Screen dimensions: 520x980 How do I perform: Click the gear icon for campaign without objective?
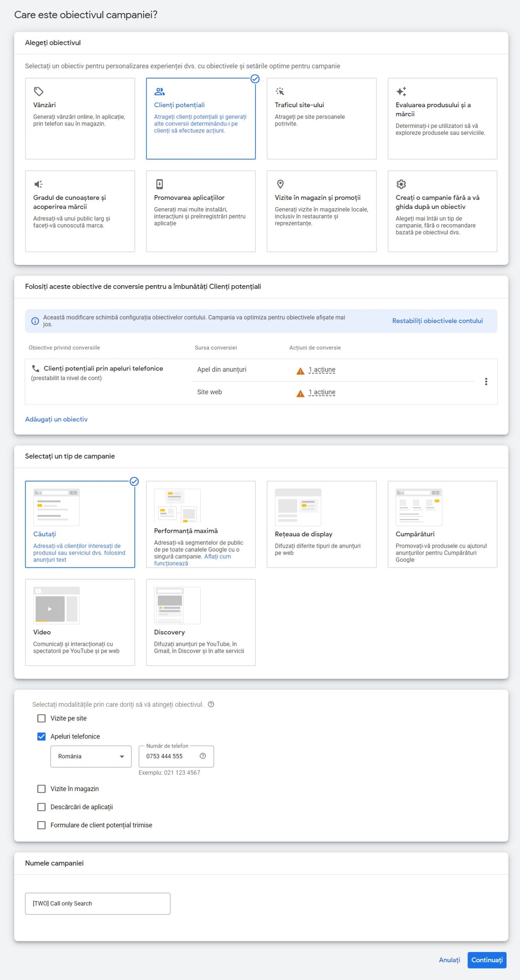401,184
